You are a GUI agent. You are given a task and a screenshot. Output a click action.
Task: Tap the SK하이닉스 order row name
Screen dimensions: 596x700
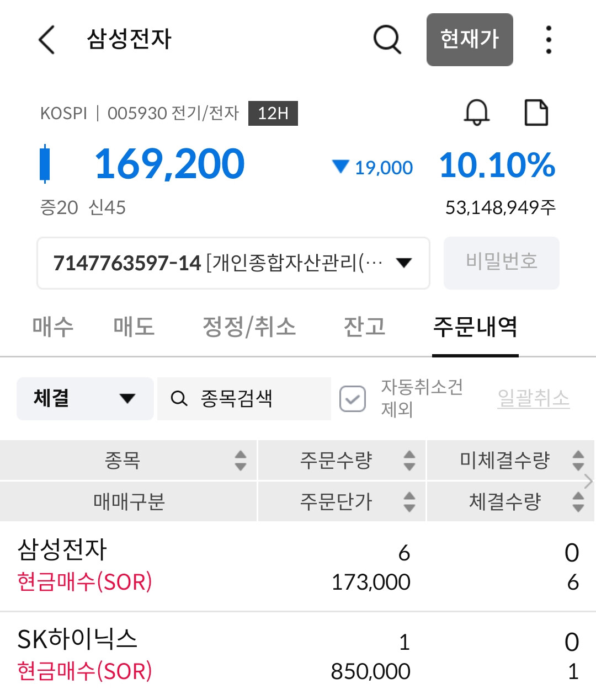(77, 639)
